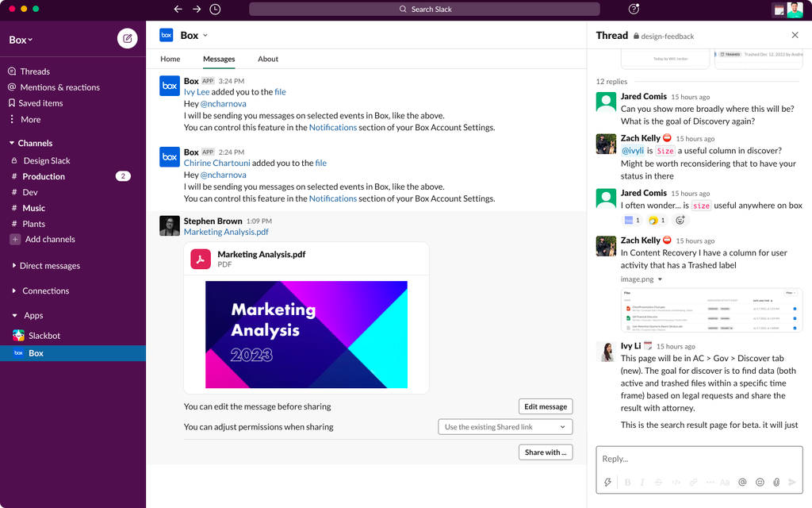
Task: Switch to the Home tab
Action: pos(170,59)
